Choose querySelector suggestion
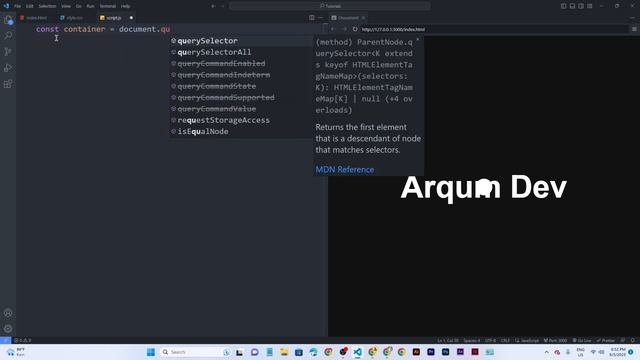 (x=241, y=41)
